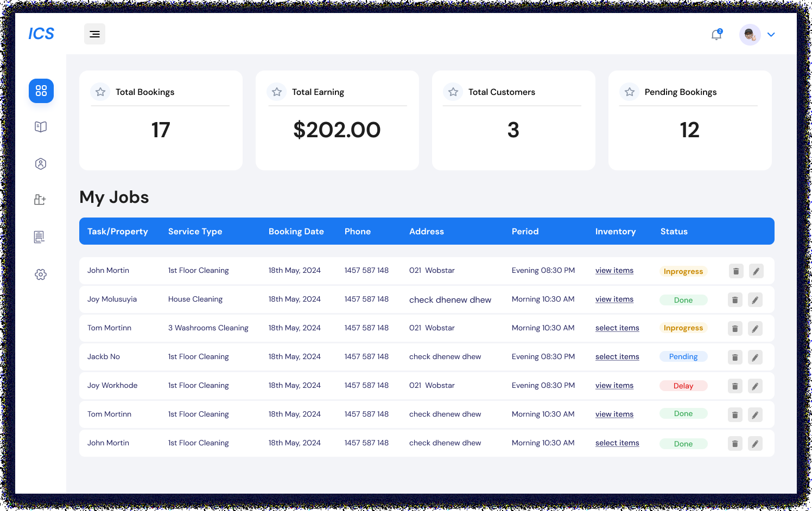Edit the Joy Molusuyia job row
Viewport: 812px width, 511px height.
pos(755,300)
